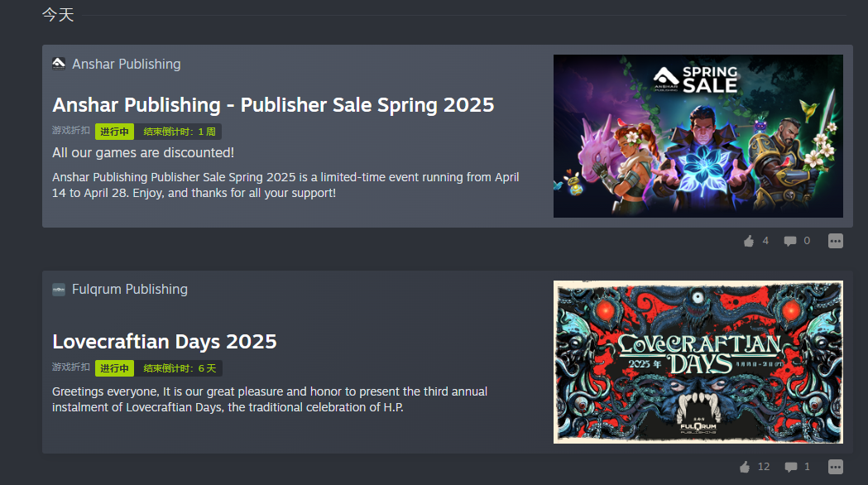Click the Anshar Spring Sale banner image

698,136
